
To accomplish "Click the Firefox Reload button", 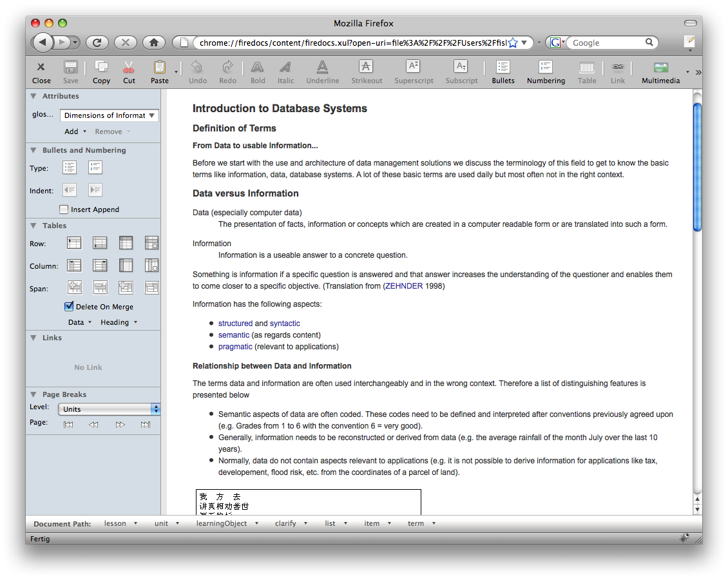I will (x=97, y=43).
